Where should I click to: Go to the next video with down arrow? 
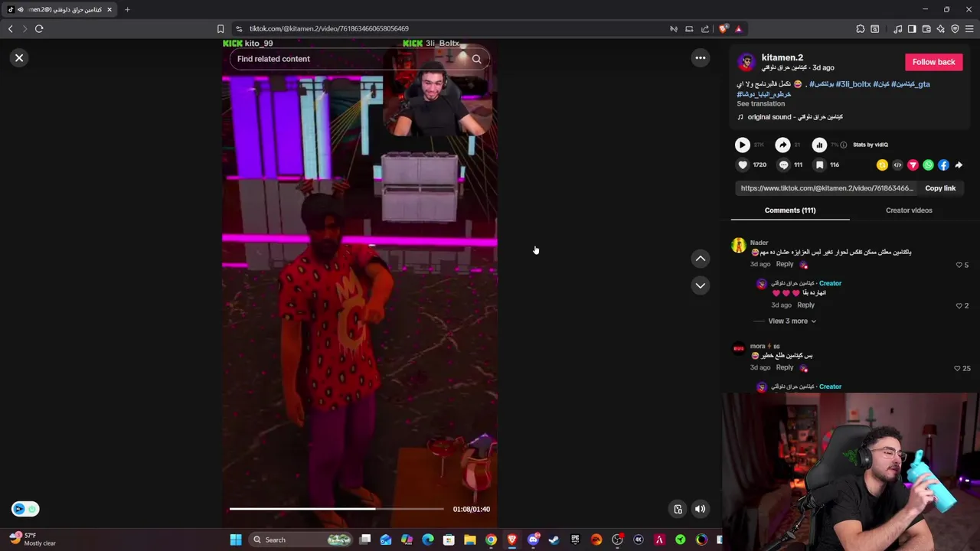700,285
